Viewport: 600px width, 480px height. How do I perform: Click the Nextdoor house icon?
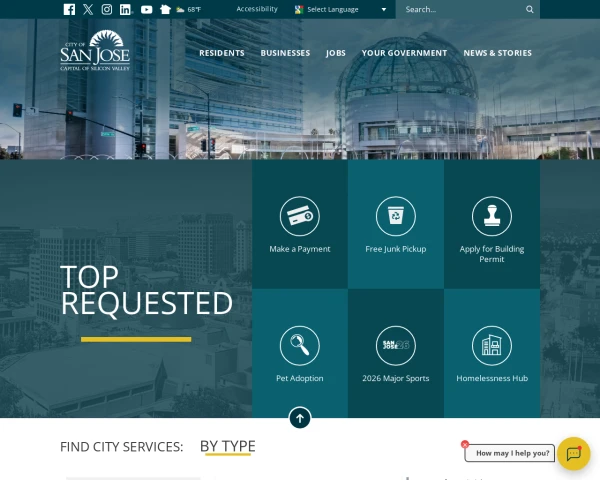coord(165,10)
